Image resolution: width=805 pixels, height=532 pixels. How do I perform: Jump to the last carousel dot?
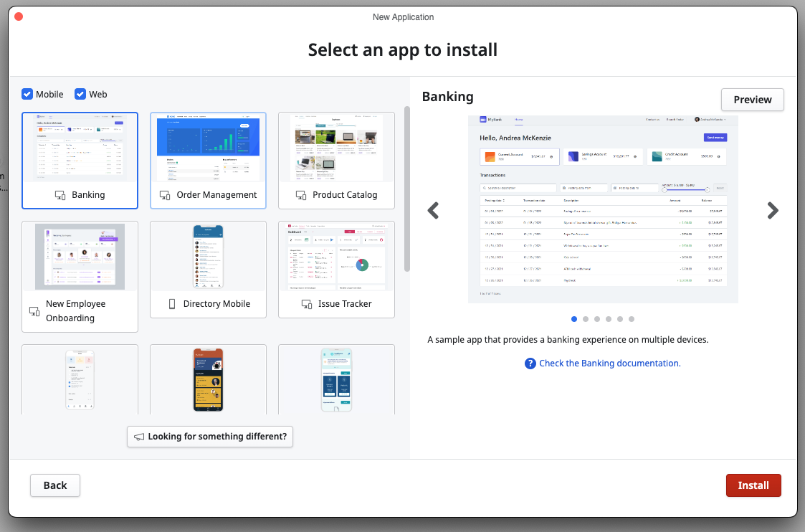[632, 319]
